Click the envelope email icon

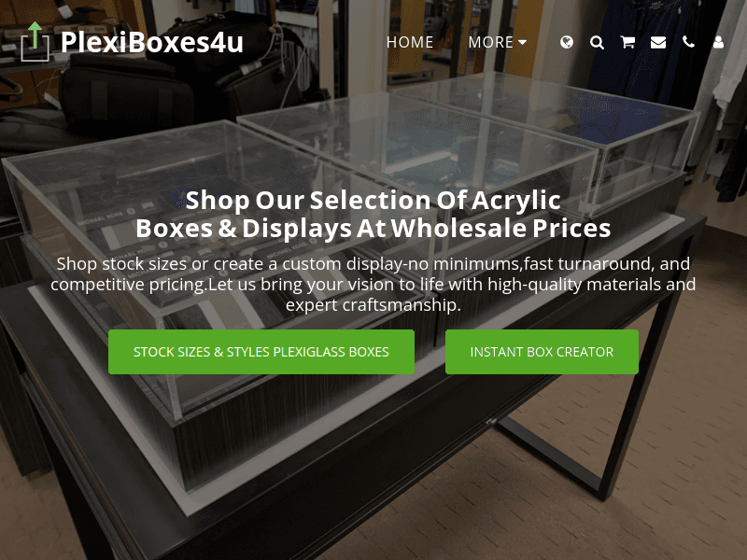click(x=658, y=42)
